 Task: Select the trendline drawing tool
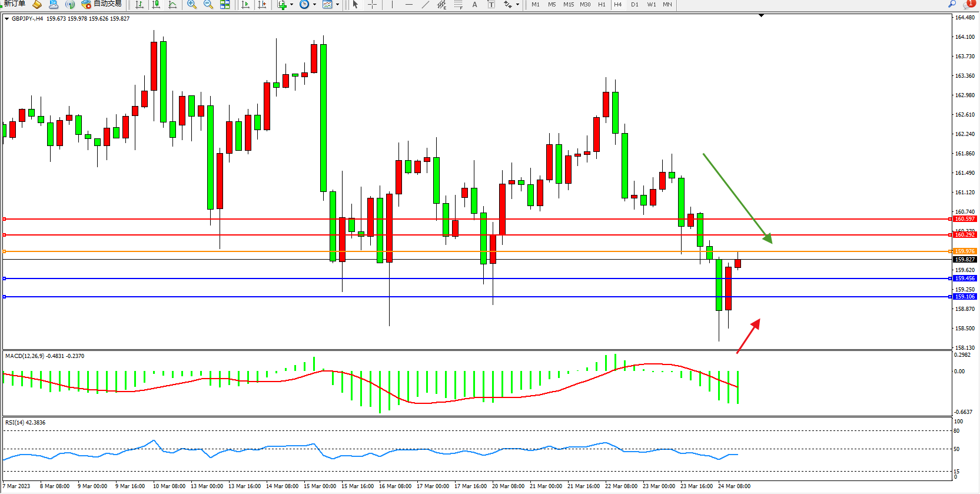point(426,4)
